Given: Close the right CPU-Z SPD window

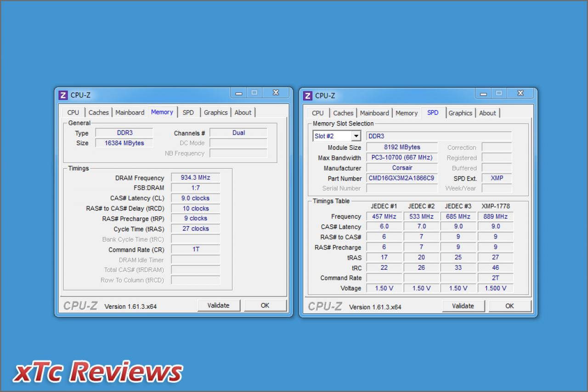Looking at the screenshot, I should coord(520,93).
